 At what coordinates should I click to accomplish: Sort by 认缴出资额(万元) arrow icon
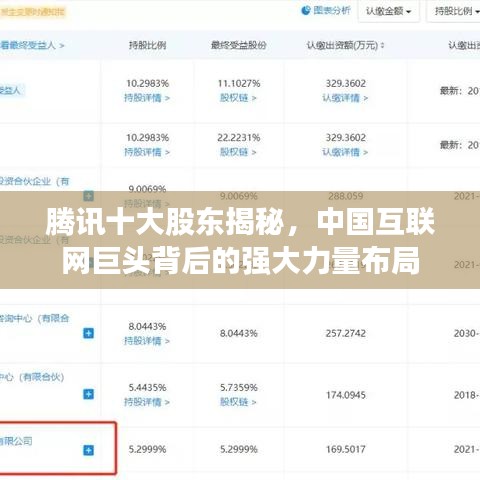[383, 45]
